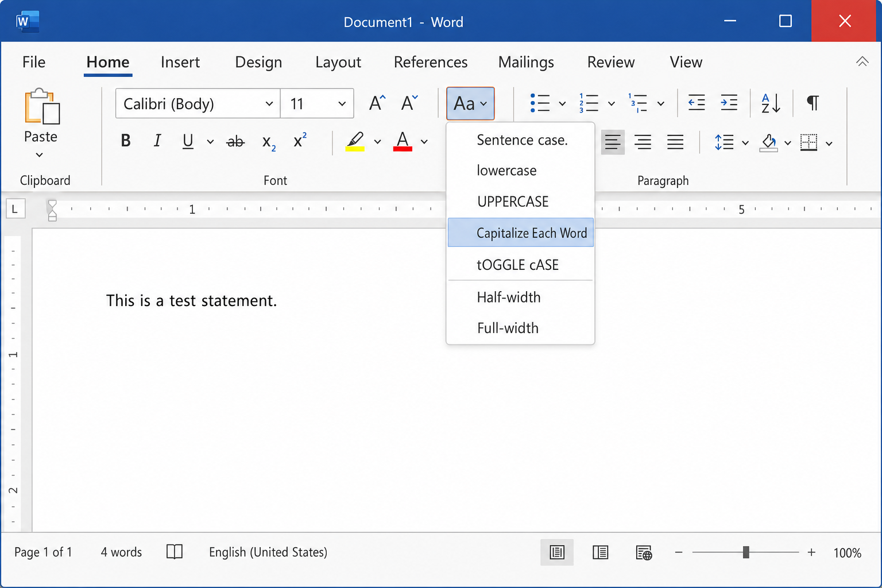The width and height of the screenshot is (882, 588).
Task: Toggle underline formatting
Action: pos(188,141)
